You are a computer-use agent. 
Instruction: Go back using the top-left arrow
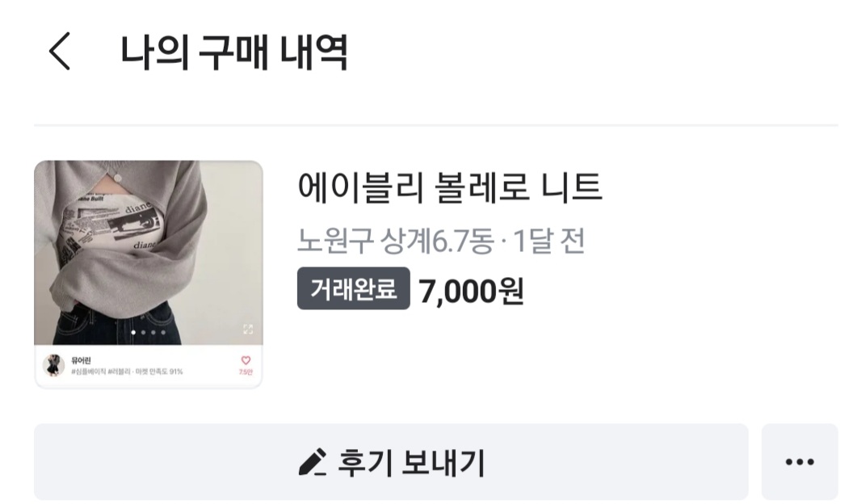(60, 51)
